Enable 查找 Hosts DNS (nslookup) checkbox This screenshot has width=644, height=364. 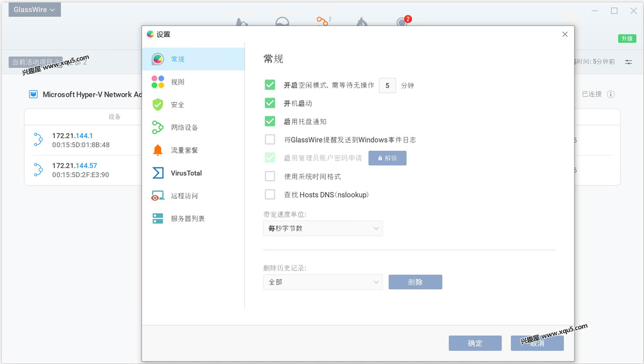[x=270, y=194]
